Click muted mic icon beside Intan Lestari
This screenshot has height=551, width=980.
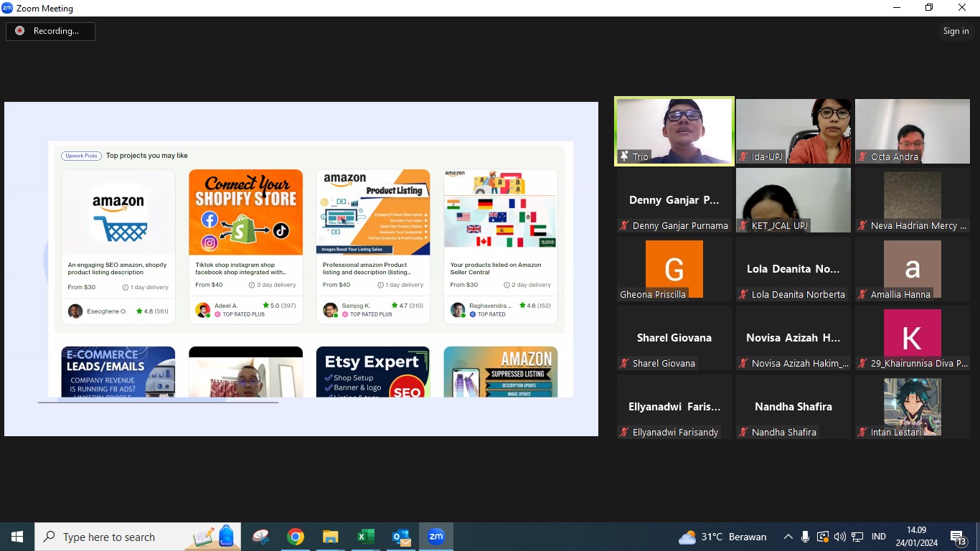(862, 432)
